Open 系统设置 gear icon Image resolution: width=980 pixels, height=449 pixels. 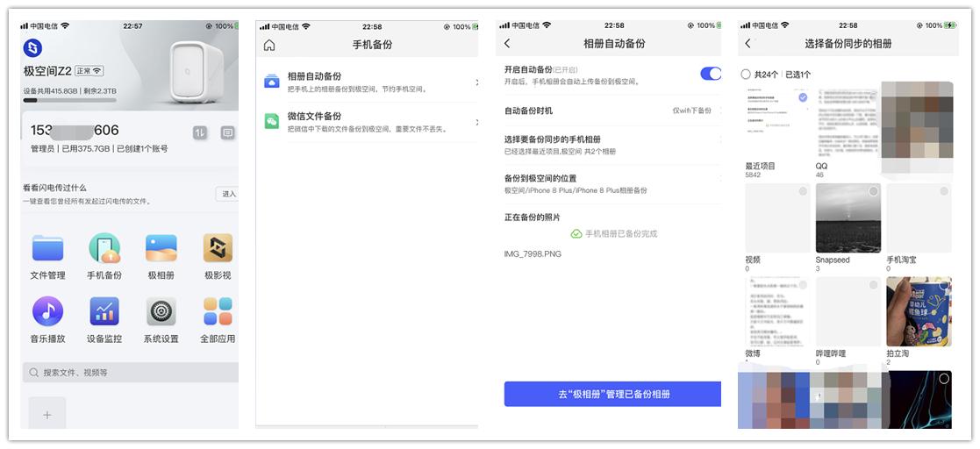click(161, 311)
